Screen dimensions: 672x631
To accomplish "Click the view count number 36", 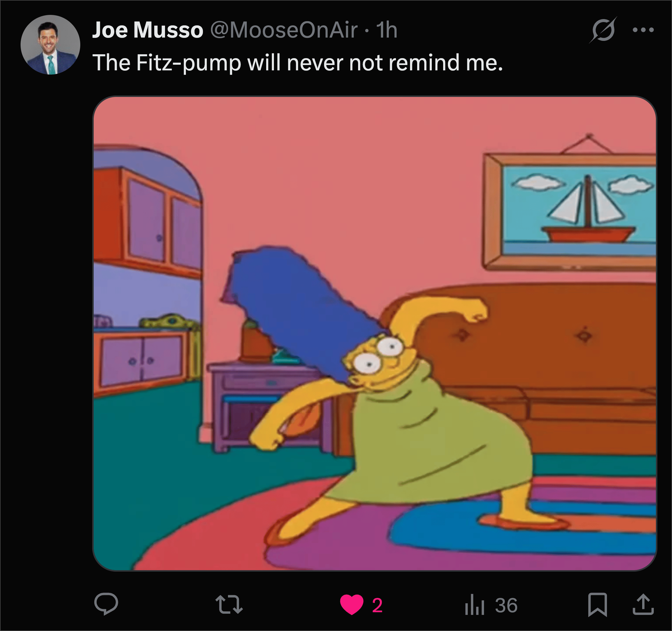I will 506,605.
